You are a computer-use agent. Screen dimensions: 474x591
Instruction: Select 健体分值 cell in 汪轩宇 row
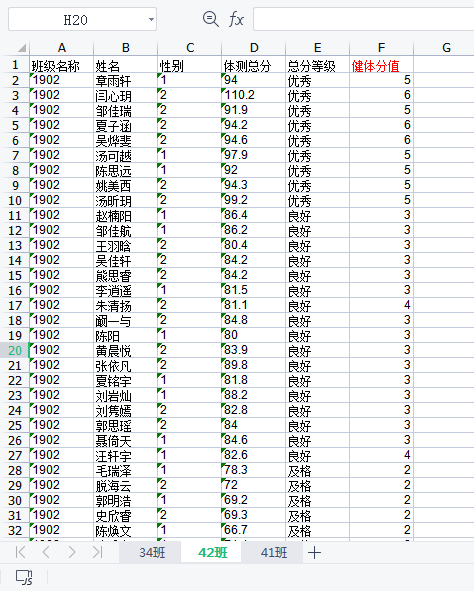click(x=381, y=456)
